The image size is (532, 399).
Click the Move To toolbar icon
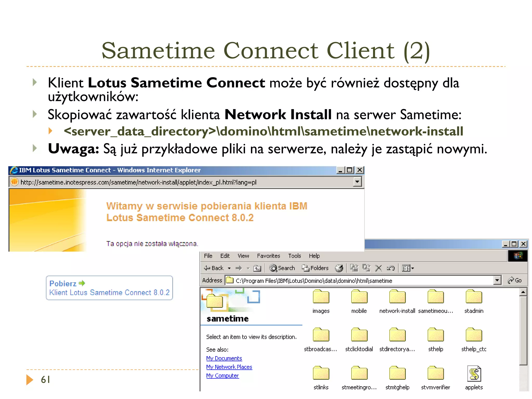tap(354, 268)
